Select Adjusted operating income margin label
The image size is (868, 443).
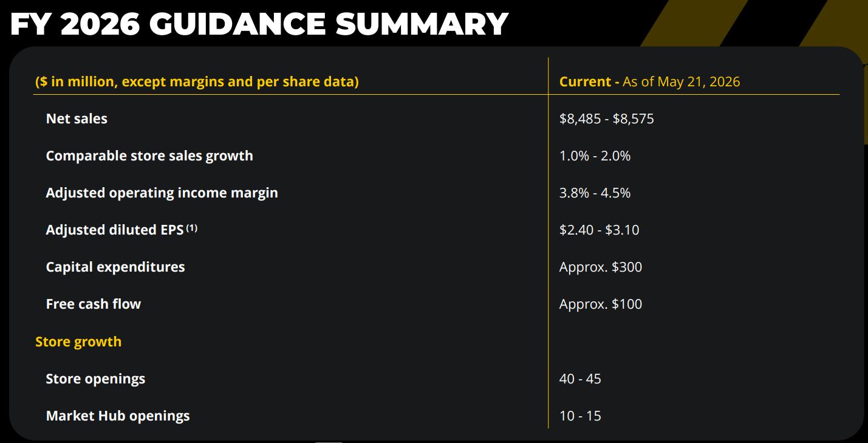[162, 193]
